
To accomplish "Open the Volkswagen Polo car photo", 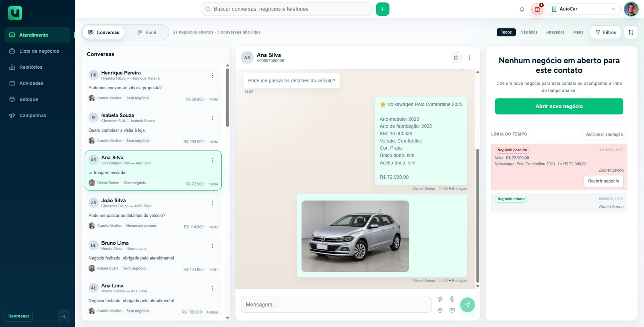I will pos(355,236).
